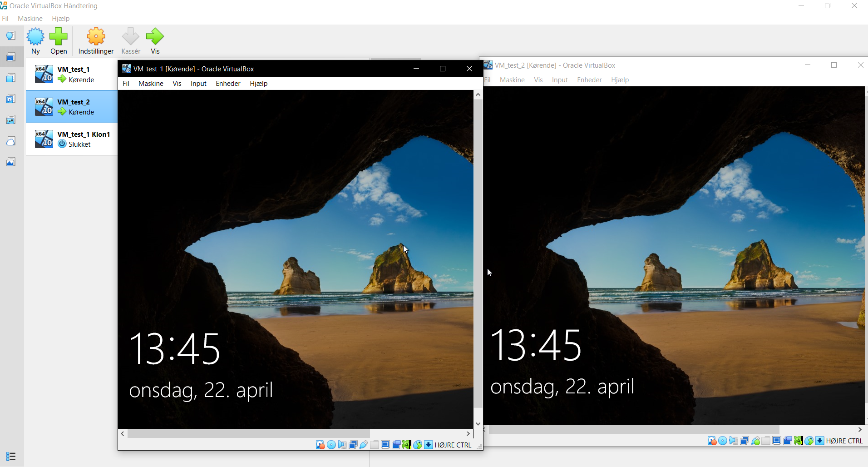Viewport: 868px width, 467px height.
Task: Click keyboard capture arrow in VM_test_2 status bar
Action: click(x=820, y=441)
